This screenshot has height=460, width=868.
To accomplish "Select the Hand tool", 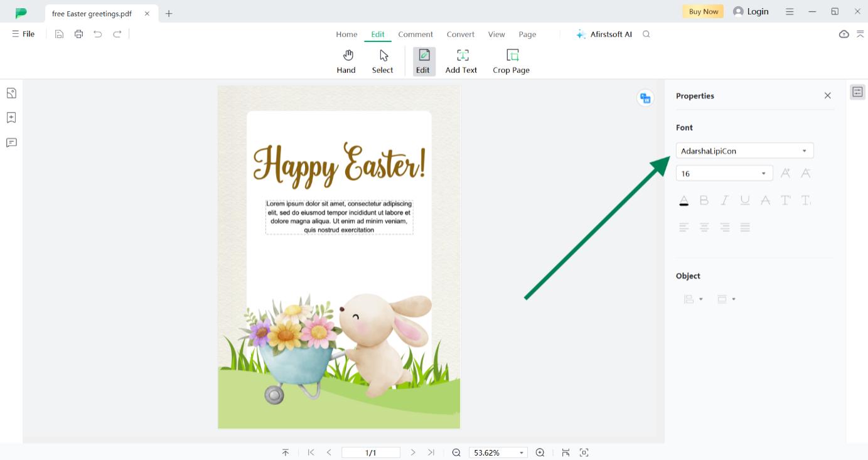I will pos(346,62).
